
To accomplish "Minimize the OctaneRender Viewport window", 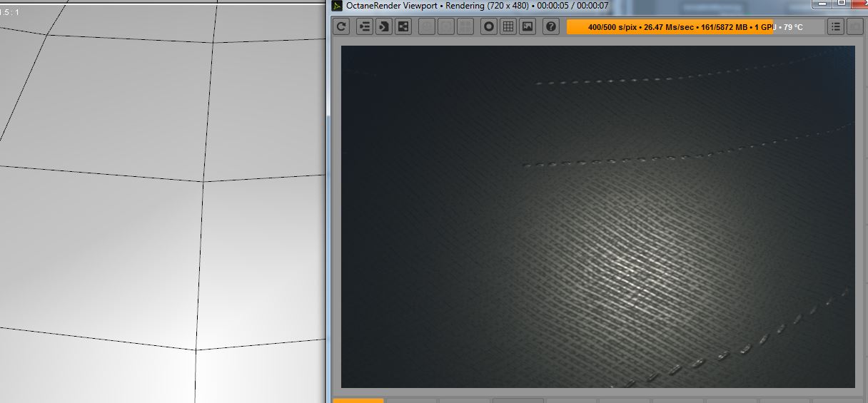I will click(823, 4).
